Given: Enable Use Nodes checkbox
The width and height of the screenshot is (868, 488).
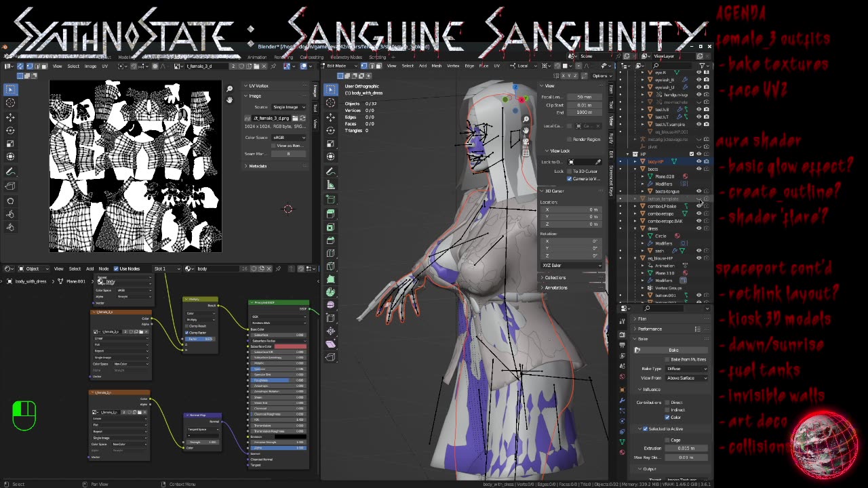Looking at the screenshot, I should [x=116, y=268].
